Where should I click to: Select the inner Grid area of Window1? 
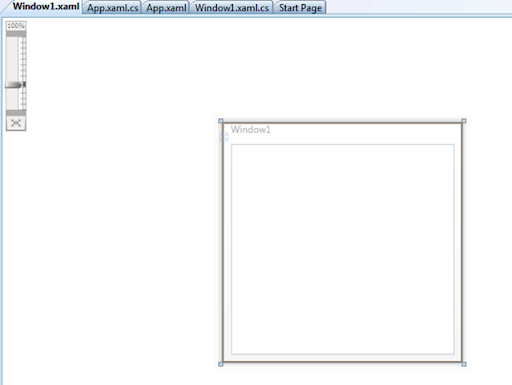click(x=343, y=249)
